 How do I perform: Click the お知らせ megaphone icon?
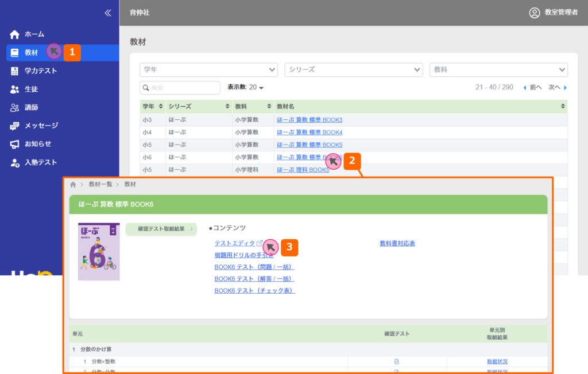click(x=15, y=144)
